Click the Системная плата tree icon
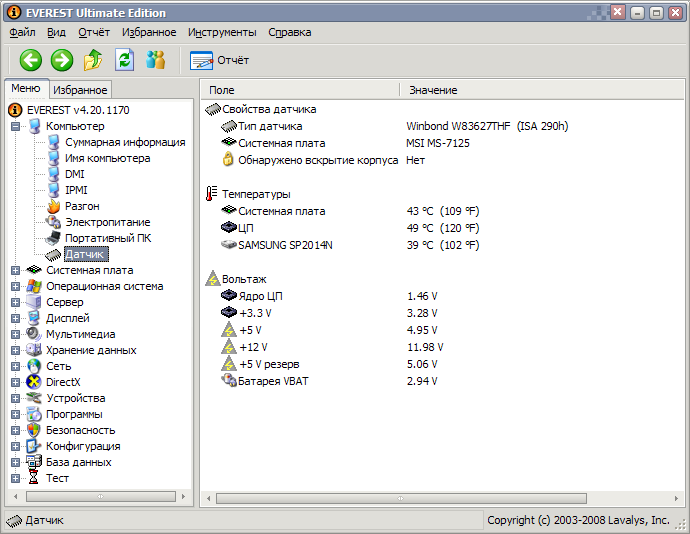 [x=34, y=270]
